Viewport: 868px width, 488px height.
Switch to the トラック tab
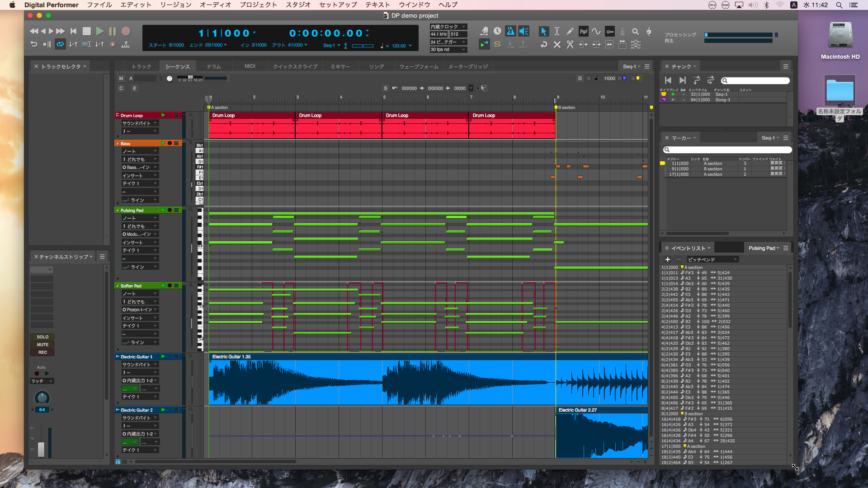[142, 66]
